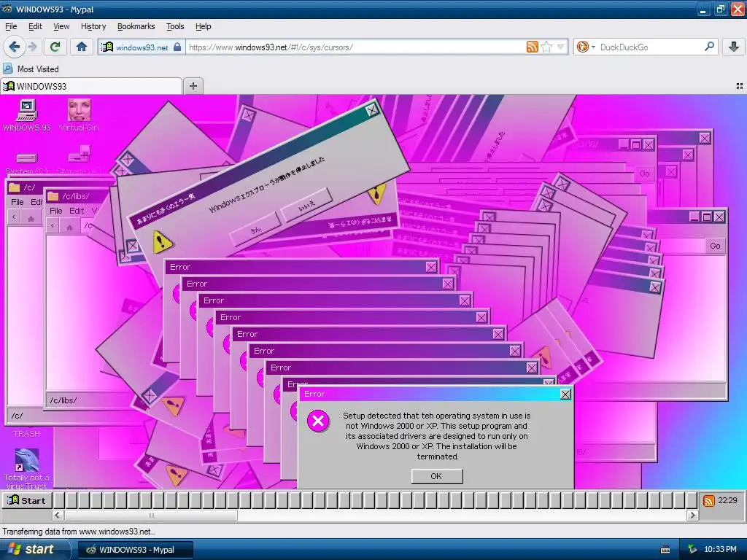
Task: Open File menu in /c/libs/ window
Action: tap(55, 211)
